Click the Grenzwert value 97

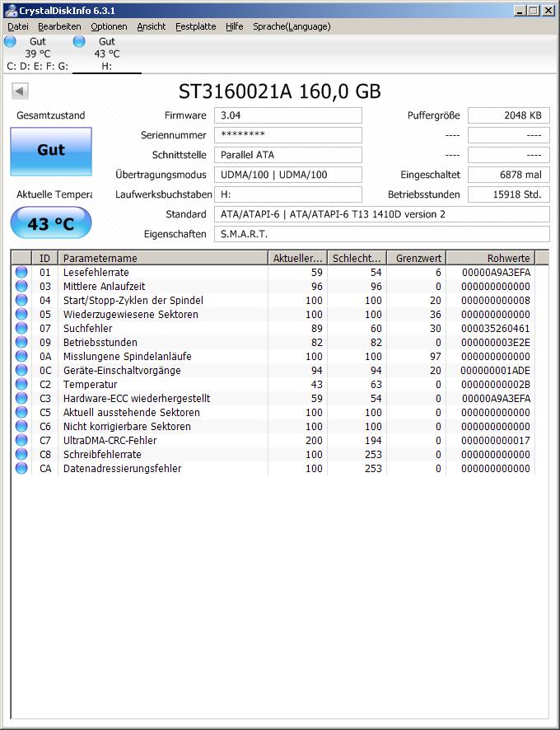point(436,356)
